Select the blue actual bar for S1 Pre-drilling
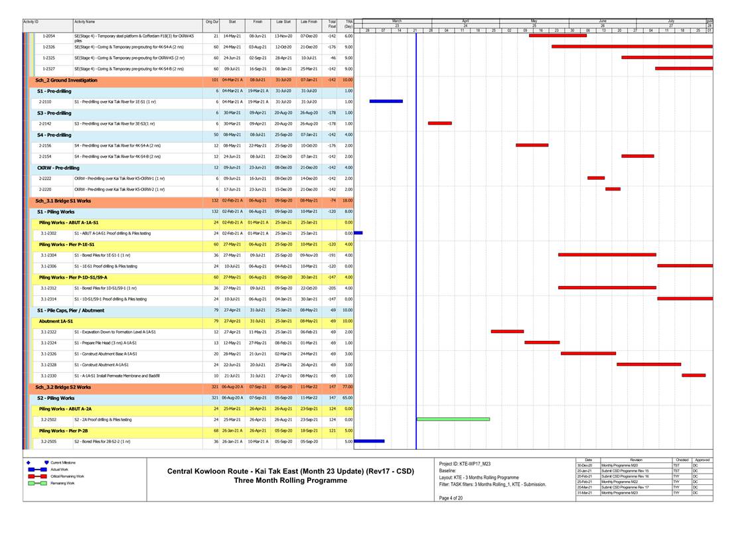The width and height of the screenshot is (756, 534). point(386,101)
